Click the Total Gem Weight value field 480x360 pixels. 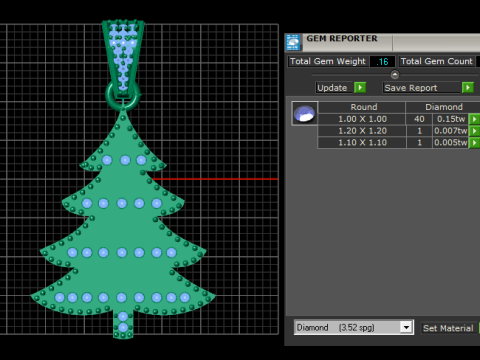point(382,61)
